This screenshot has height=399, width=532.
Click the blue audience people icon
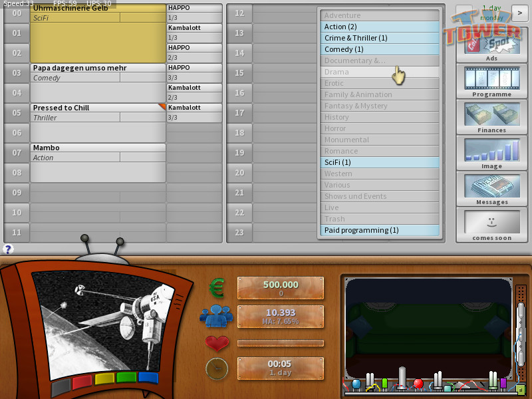coord(217,316)
